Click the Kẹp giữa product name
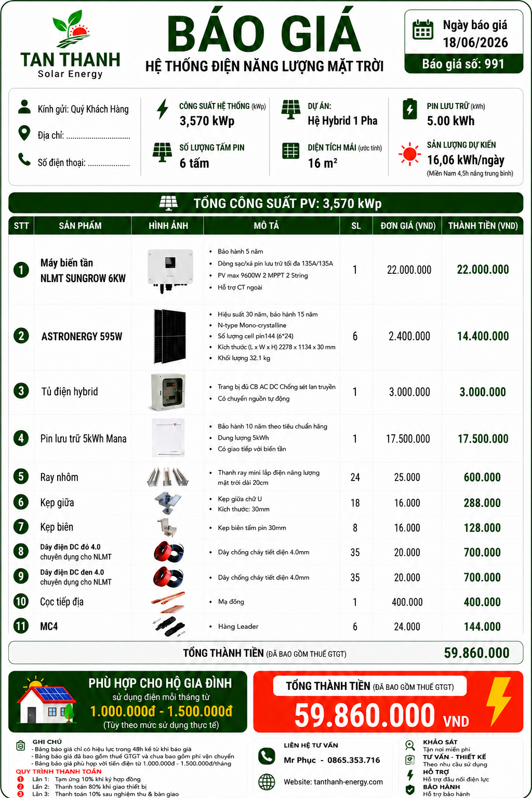The width and height of the screenshot is (532, 798). click(x=57, y=502)
